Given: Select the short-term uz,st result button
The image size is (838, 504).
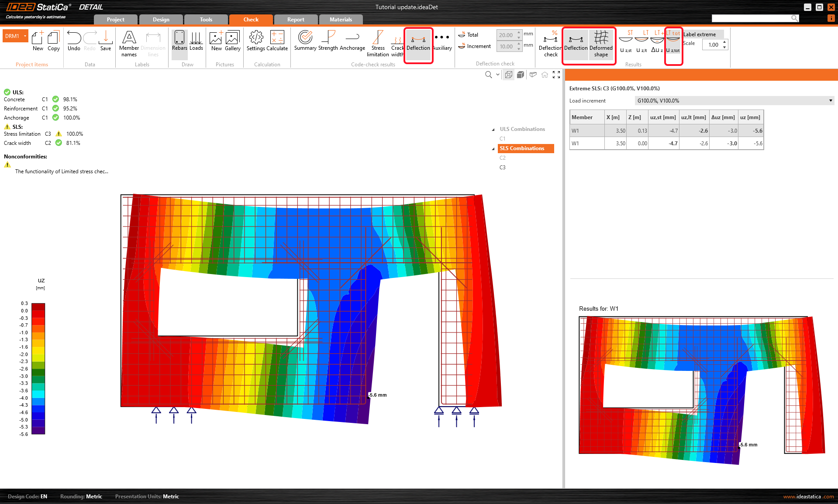Looking at the screenshot, I should click(x=626, y=42).
